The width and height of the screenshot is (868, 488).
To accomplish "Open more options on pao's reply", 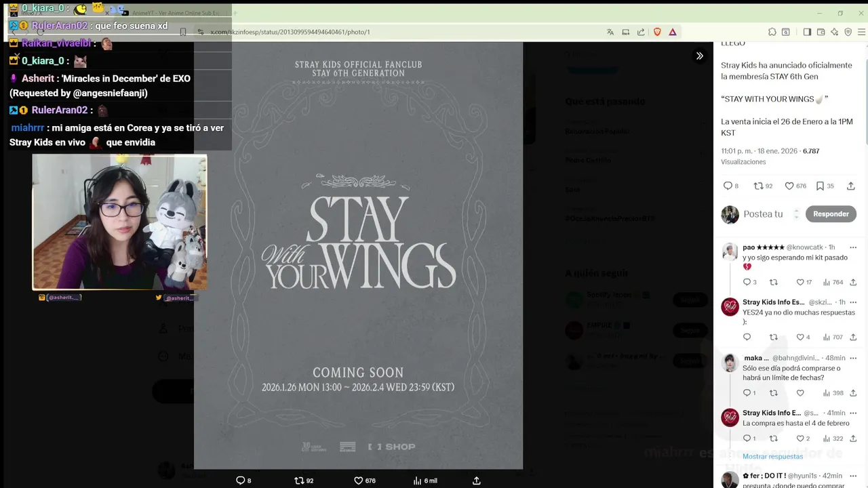I will 853,247.
